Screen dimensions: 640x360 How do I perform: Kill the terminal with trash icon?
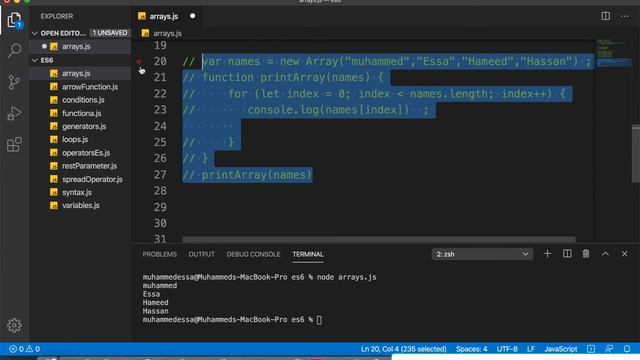point(586,254)
